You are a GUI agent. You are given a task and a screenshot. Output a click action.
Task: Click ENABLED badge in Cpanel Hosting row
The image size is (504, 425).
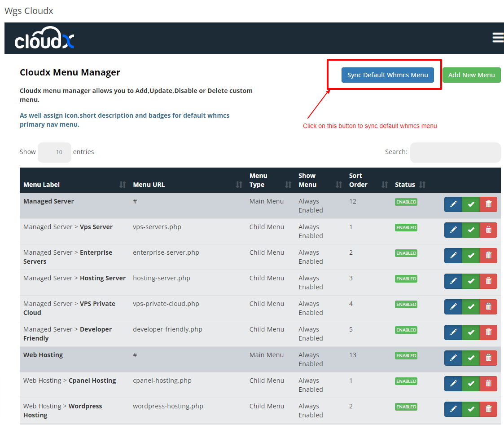click(406, 381)
